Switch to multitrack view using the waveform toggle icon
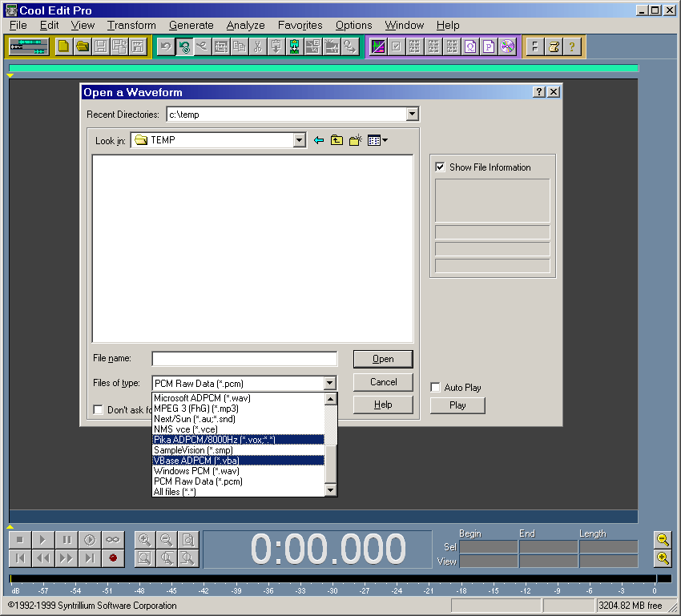Image resolution: width=681 pixels, height=616 pixels. [29, 46]
